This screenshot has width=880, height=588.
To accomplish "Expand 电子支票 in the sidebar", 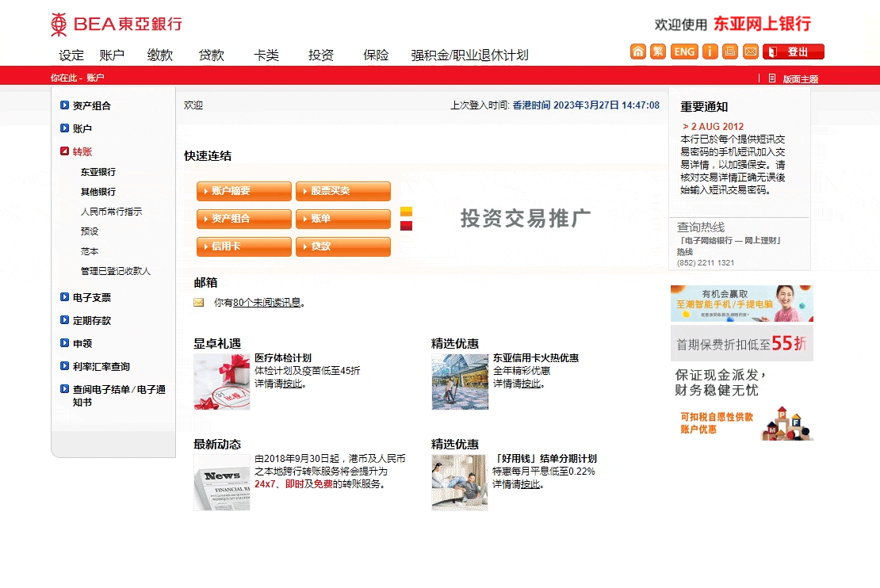I will [86, 297].
